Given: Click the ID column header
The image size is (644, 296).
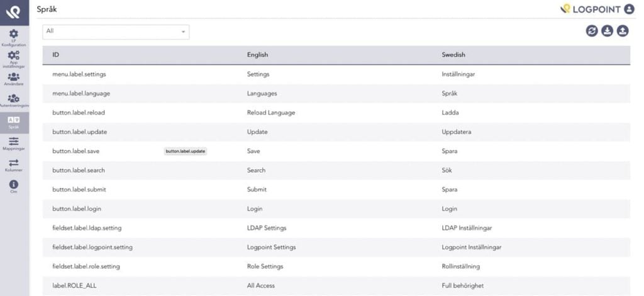Looking at the screenshot, I should click(x=55, y=55).
